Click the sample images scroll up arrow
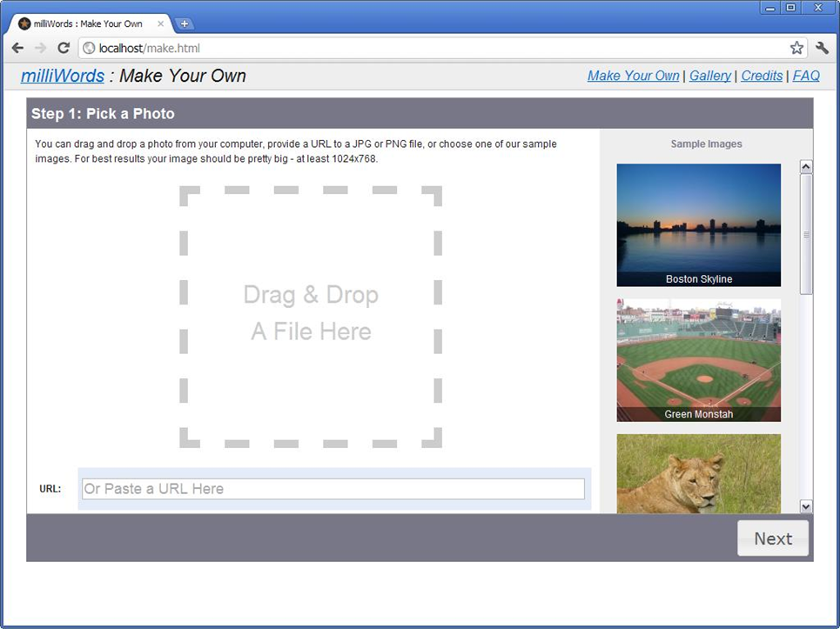This screenshot has width=840, height=629. (806, 167)
